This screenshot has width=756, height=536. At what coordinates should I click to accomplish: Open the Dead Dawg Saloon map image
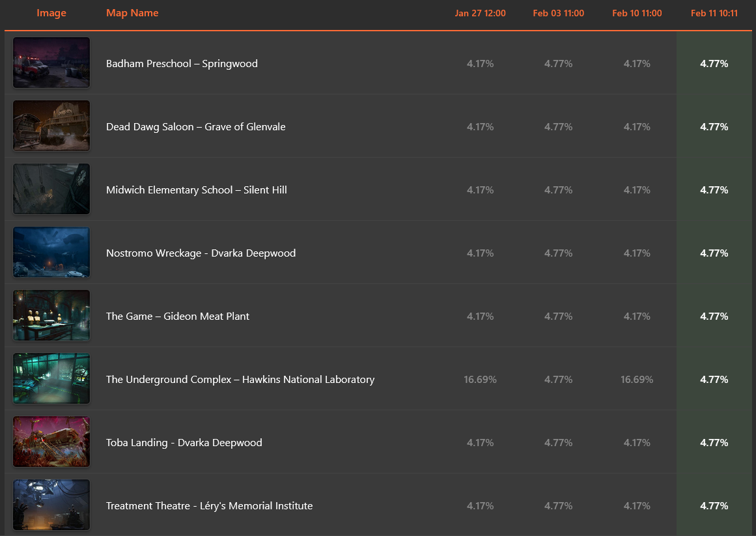tap(51, 126)
